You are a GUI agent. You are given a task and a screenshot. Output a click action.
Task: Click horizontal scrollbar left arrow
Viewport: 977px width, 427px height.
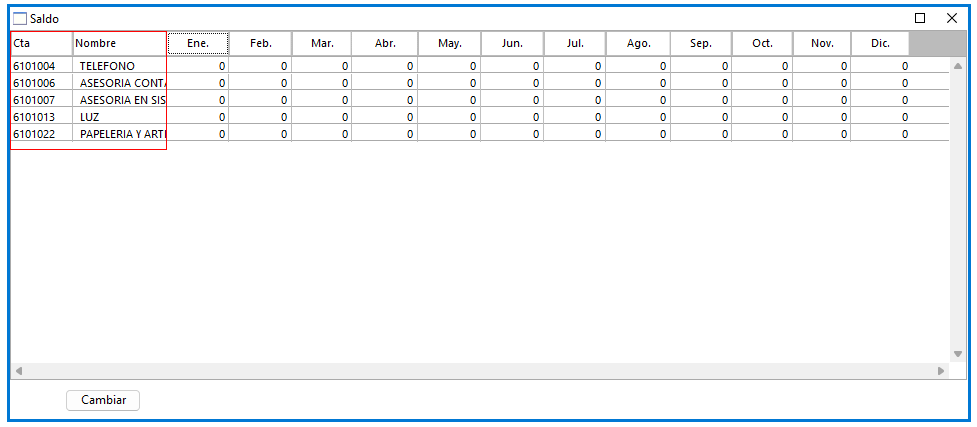[19, 371]
